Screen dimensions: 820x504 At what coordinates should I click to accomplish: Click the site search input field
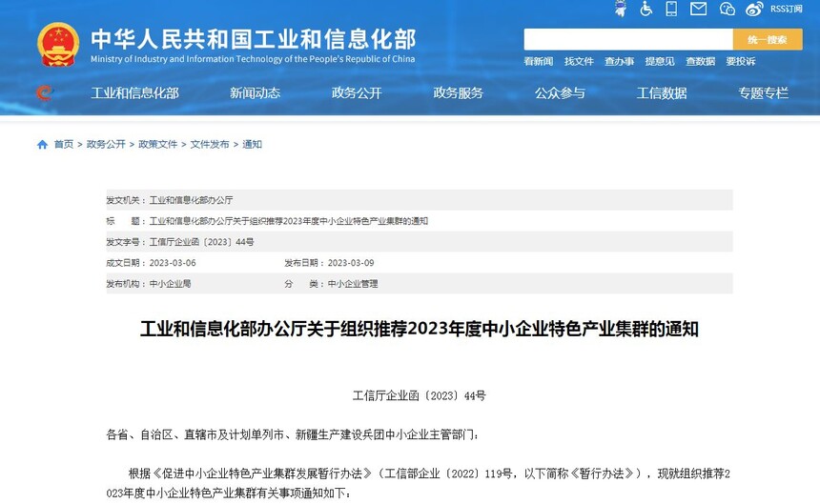click(x=628, y=40)
